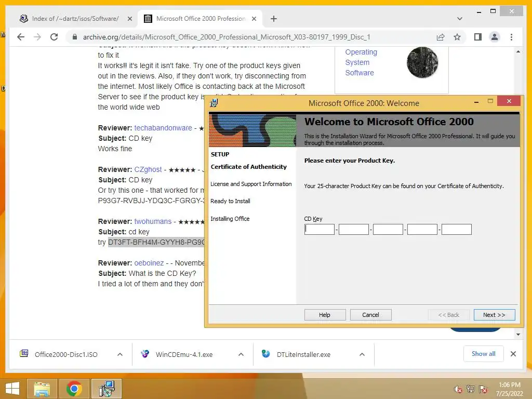Close the Office 2000 setup window
The height and width of the screenshot is (399, 532).
click(x=509, y=101)
